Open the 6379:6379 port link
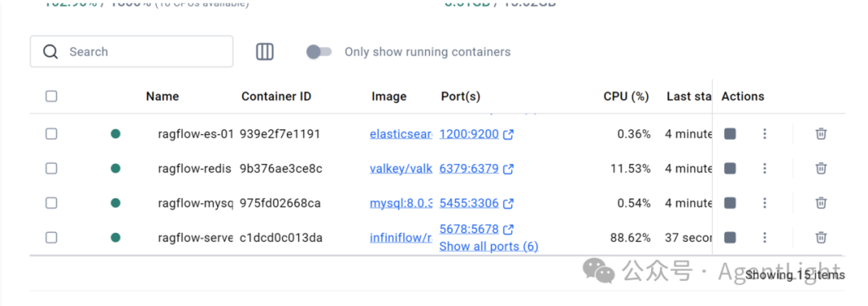 coord(469,168)
